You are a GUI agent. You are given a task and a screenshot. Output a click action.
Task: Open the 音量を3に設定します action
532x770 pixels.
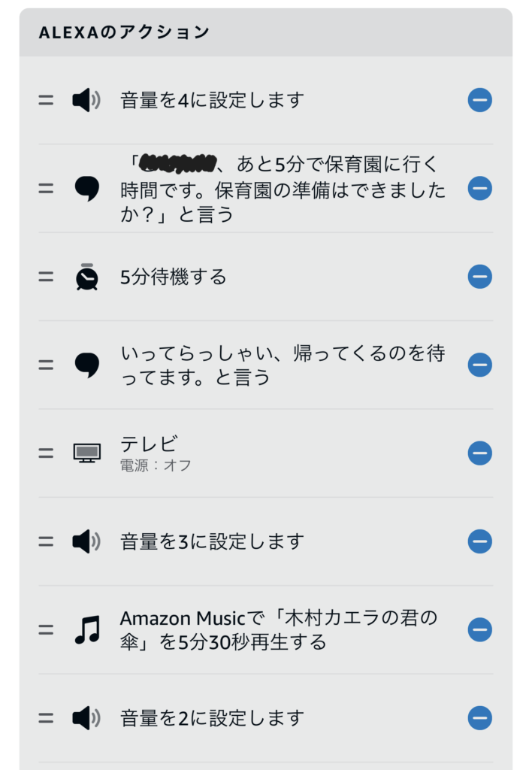pyautogui.click(x=212, y=541)
